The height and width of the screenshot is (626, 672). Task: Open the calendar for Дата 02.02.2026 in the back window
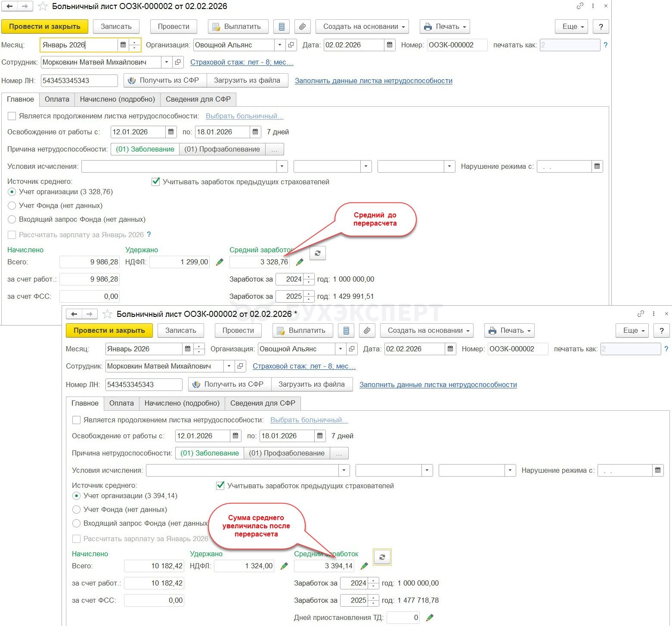(390, 45)
